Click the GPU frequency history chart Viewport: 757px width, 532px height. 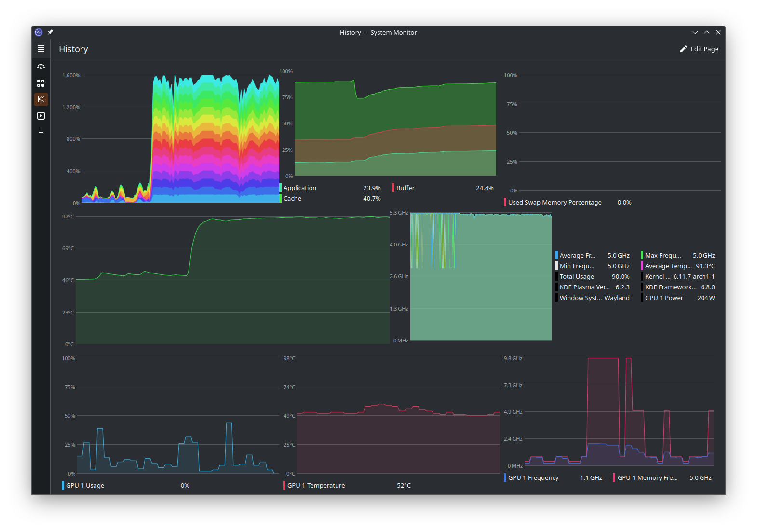point(619,412)
